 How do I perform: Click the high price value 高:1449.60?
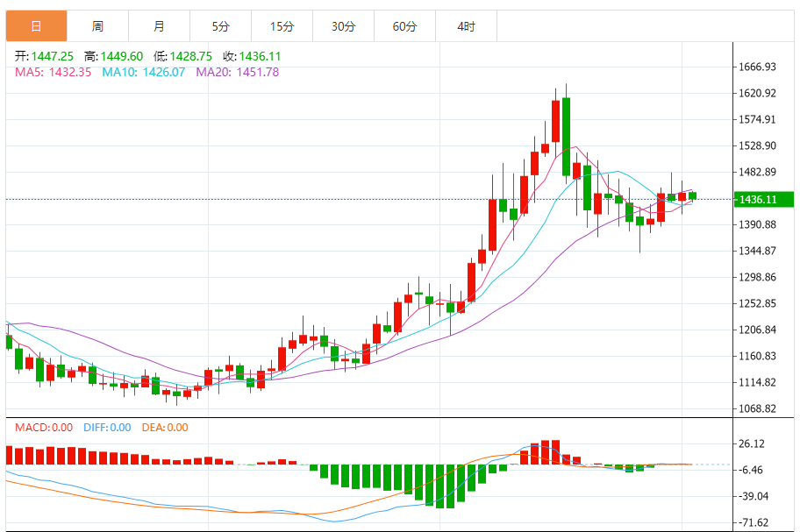click(113, 56)
